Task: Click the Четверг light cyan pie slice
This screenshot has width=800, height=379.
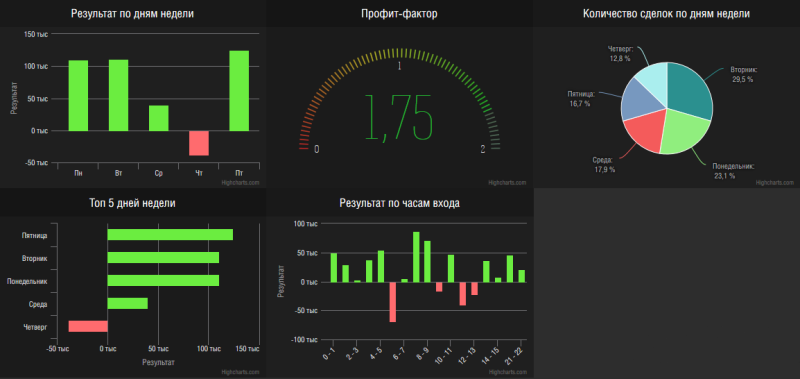Action: tap(652, 79)
